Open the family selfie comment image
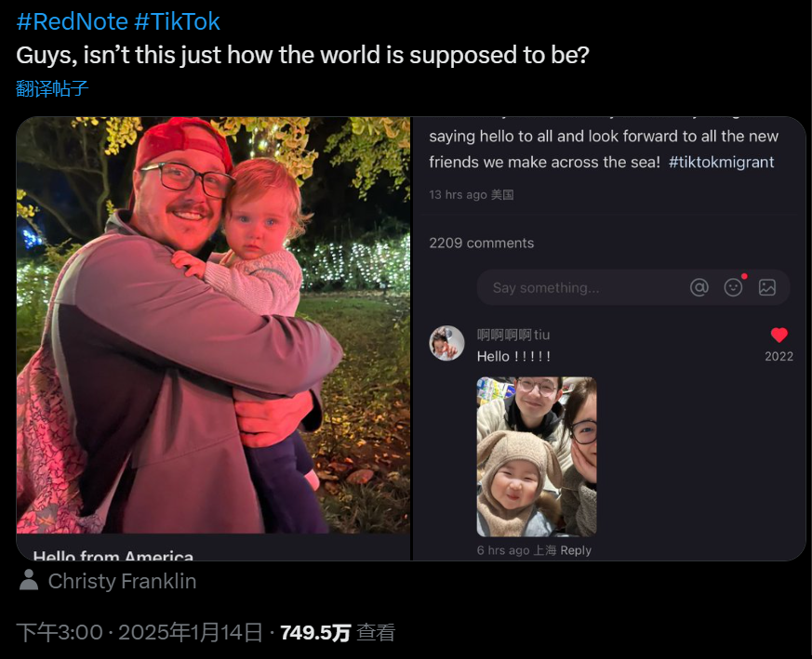 pos(537,456)
